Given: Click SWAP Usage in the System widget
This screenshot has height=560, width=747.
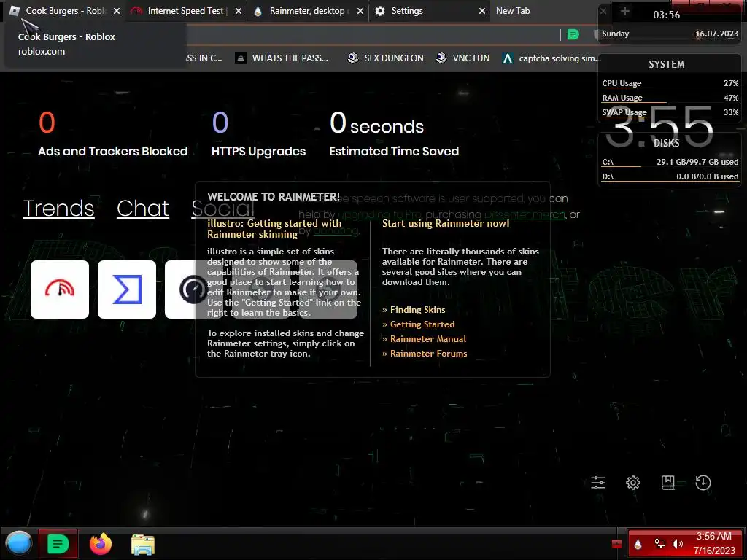Looking at the screenshot, I should click(x=670, y=113).
